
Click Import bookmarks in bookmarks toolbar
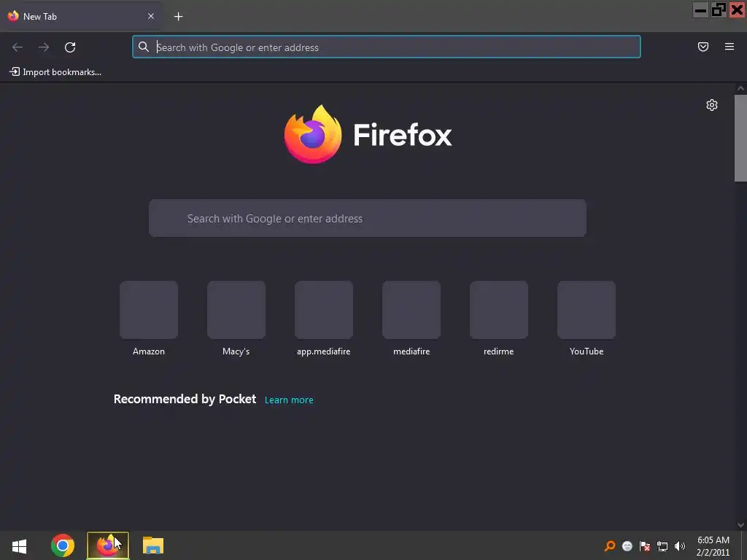pos(55,72)
